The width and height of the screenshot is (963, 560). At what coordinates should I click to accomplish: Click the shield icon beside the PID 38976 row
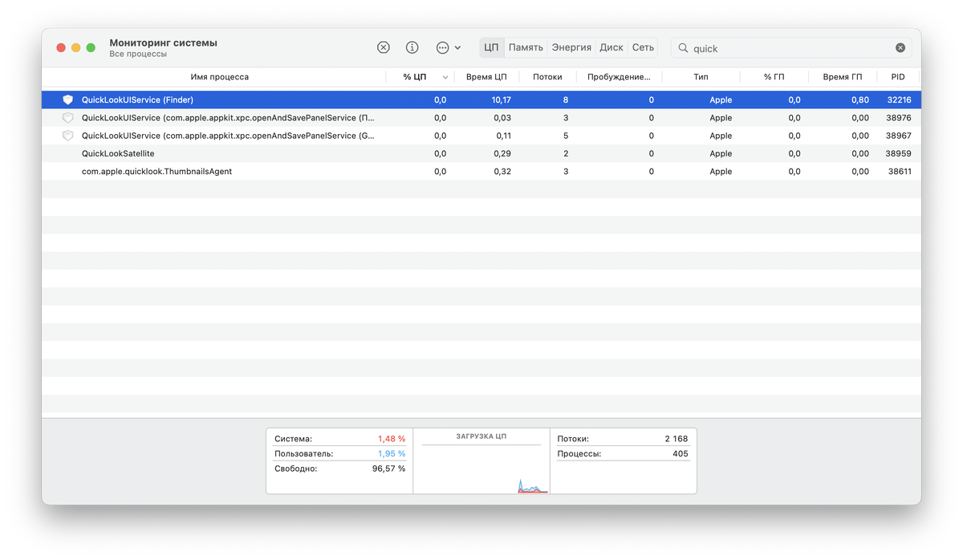68,118
